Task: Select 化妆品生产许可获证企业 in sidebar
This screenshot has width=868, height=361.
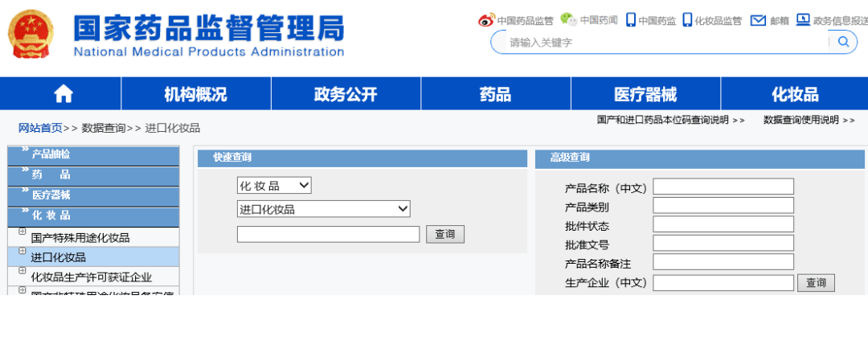Action: pyautogui.click(x=92, y=277)
